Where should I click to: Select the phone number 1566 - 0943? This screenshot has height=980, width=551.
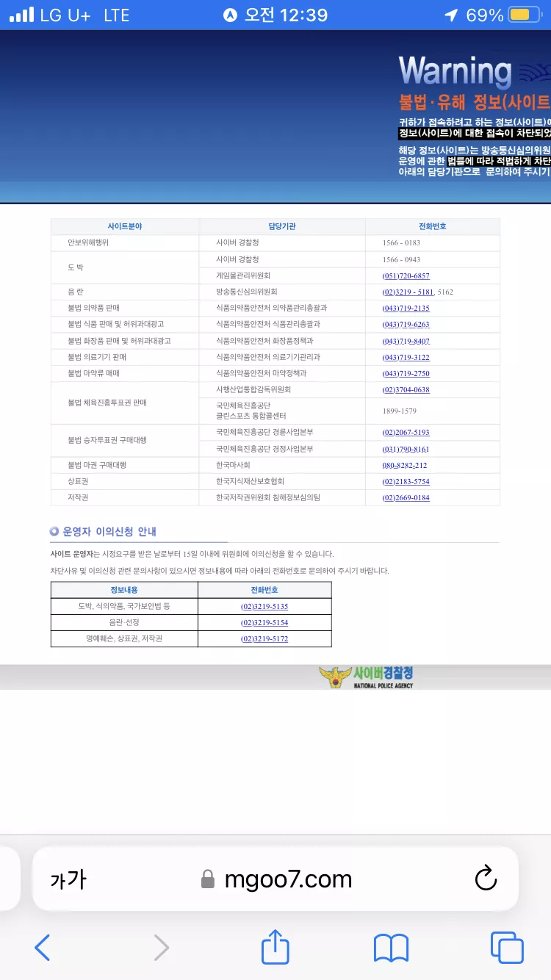[x=401, y=260]
